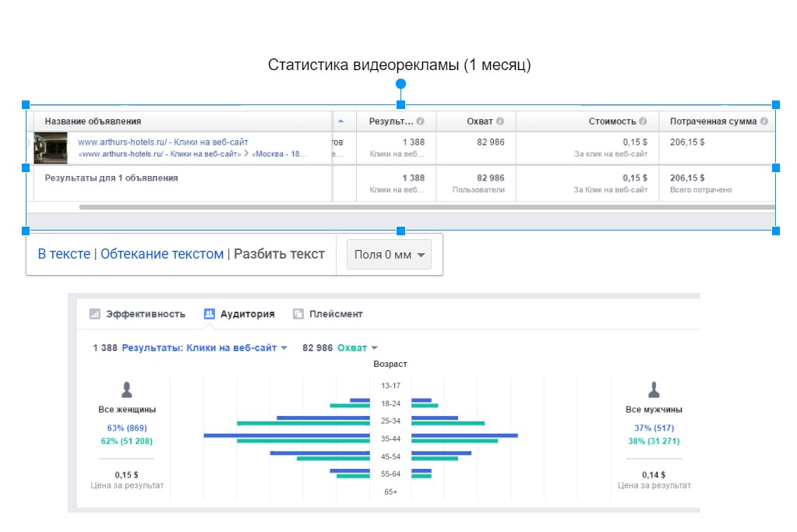The height and width of the screenshot is (532, 797).
Task: Select the Обтекание текстом wrap option
Action: coord(162,254)
